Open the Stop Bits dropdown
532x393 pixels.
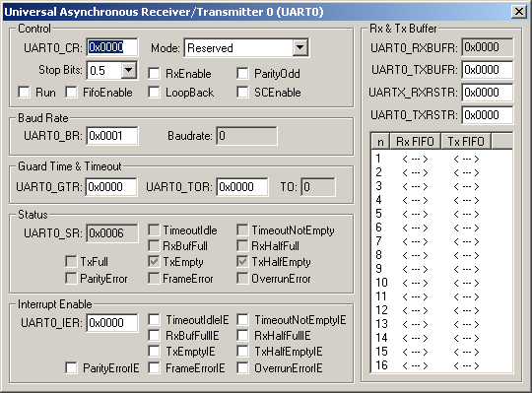tap(129, 70)
